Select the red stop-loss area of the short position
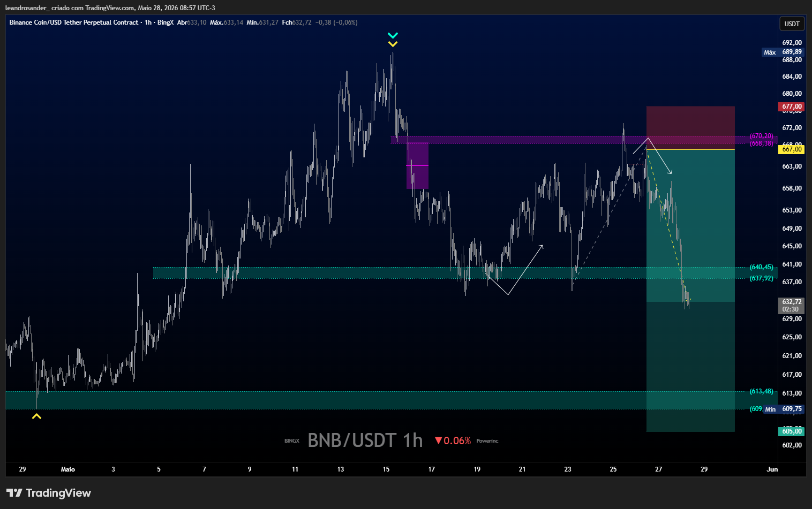The height and width of the screenshot is (509, 812). click(690, 128)
